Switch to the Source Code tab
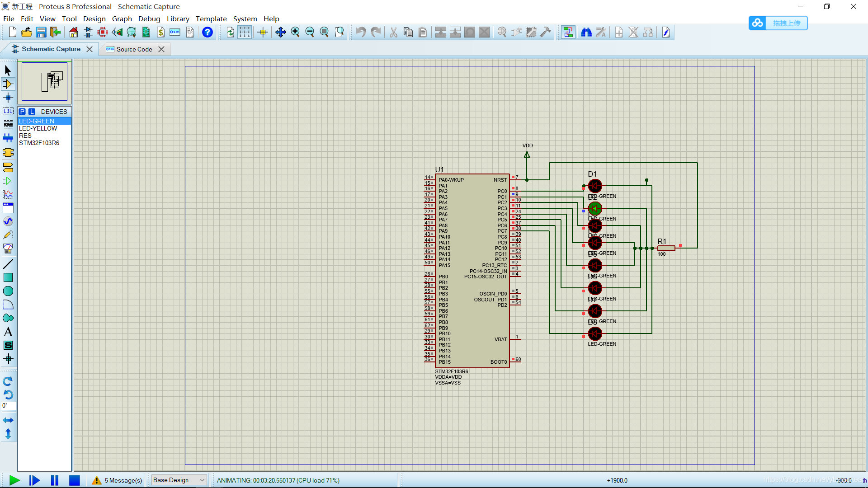 (x=134, y=49)
